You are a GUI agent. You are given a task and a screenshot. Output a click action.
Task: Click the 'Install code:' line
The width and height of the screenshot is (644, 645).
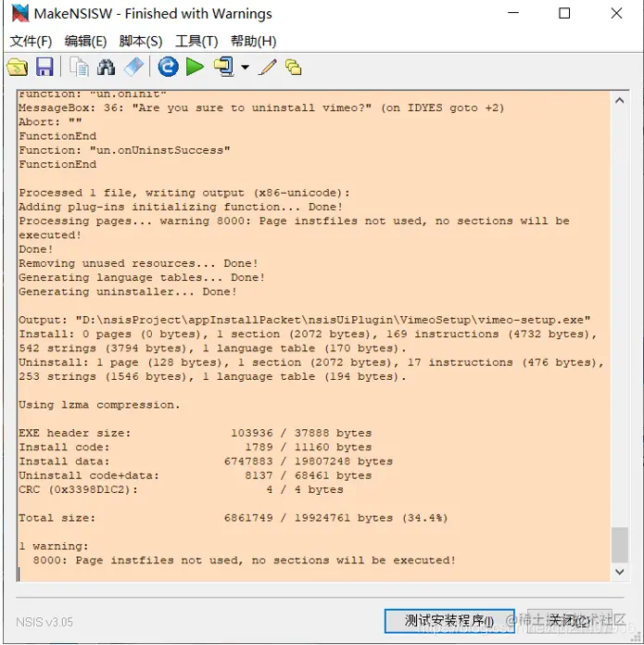point(195,447)
